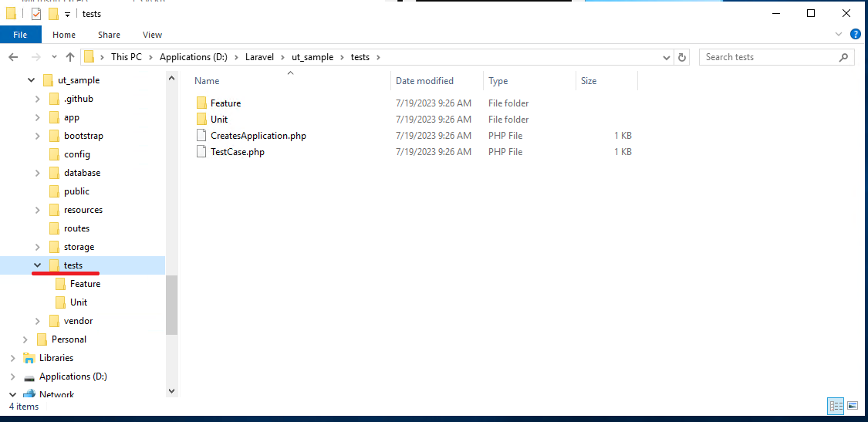The image size is (868, 422).
Task: Click the Feature folder's Date modified cell
Action: point(434,103)
